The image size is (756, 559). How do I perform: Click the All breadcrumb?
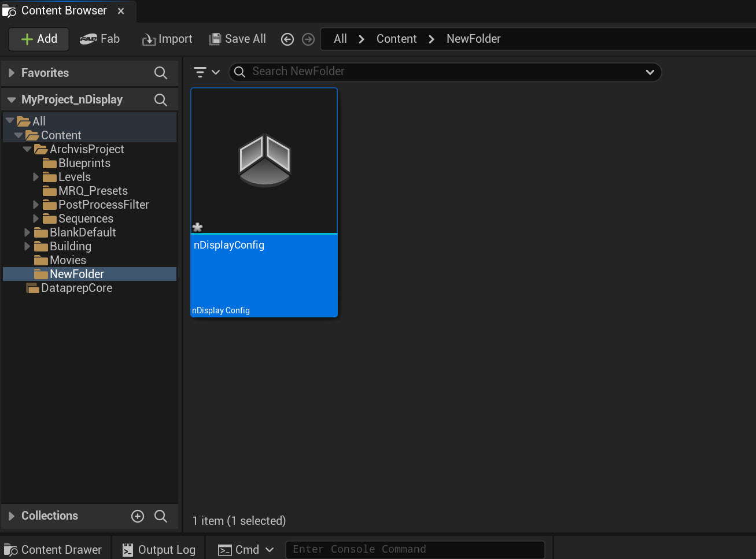pyautogui.click(x=340, y=39)
